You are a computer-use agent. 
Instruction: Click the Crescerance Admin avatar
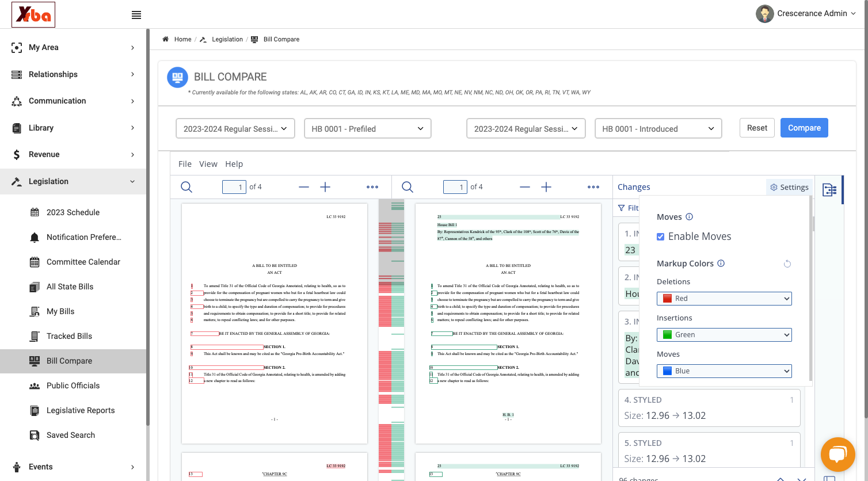765,14
